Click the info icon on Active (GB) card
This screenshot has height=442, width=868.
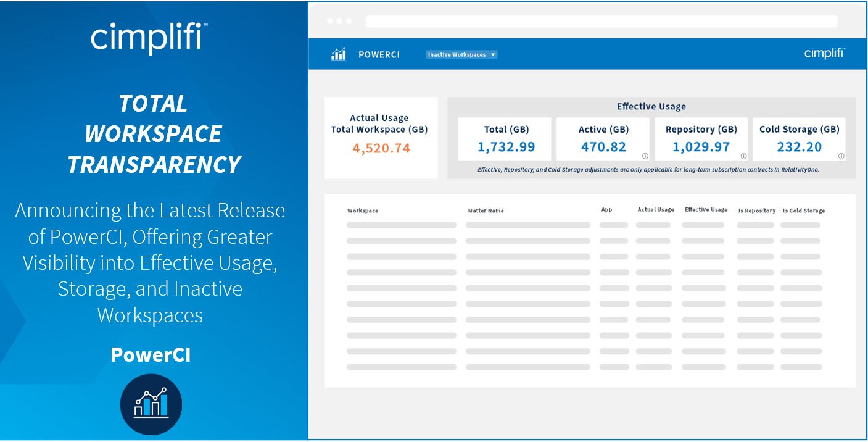(x=645, y=156)
